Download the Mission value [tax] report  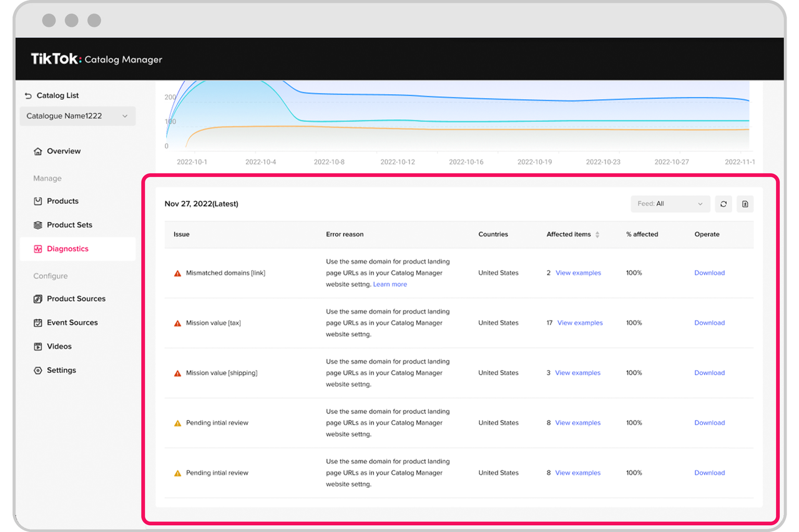(x=709, y=323)
